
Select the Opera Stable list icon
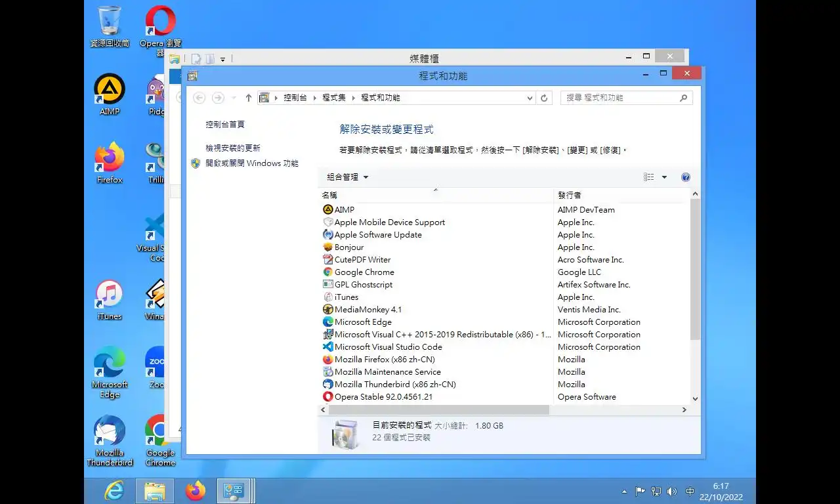[x=328, y=396]
